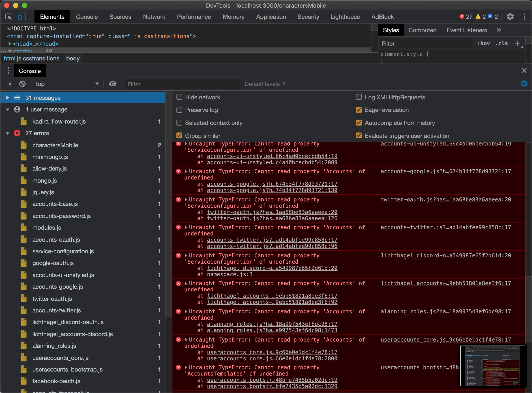The width and height of the screenshot is (532, 393).
Task: Select the minimongo.js sidebar entry
Action: click(83, 157)
